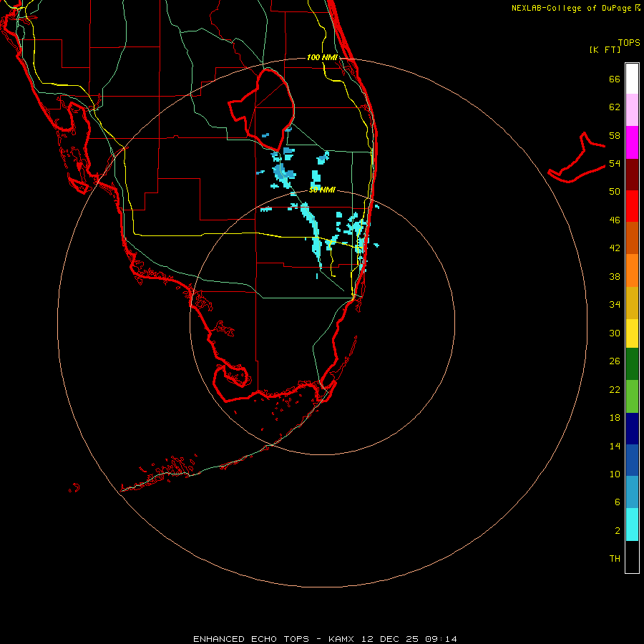Click the 46 legend value
Viewport: 644px width, 644px height.
pyautogui.click(x=615, y=220)
